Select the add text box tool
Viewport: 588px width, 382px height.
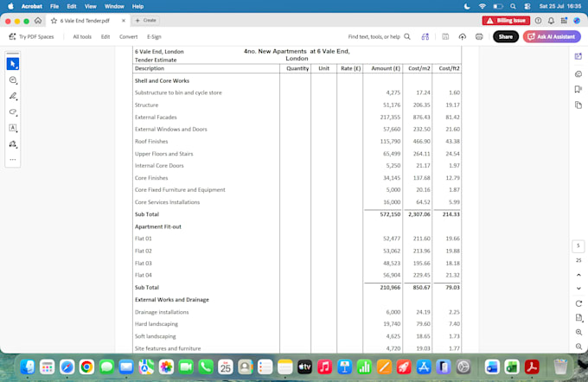coord(13,128)
